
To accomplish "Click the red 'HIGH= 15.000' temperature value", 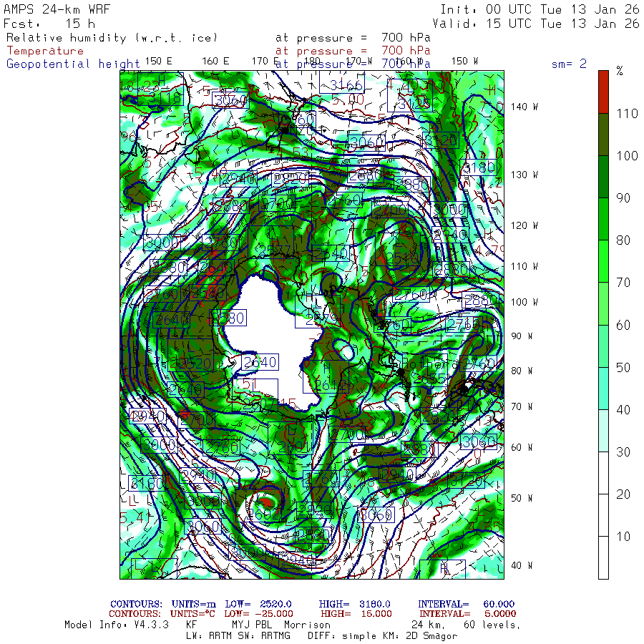I will pos(356,614).
